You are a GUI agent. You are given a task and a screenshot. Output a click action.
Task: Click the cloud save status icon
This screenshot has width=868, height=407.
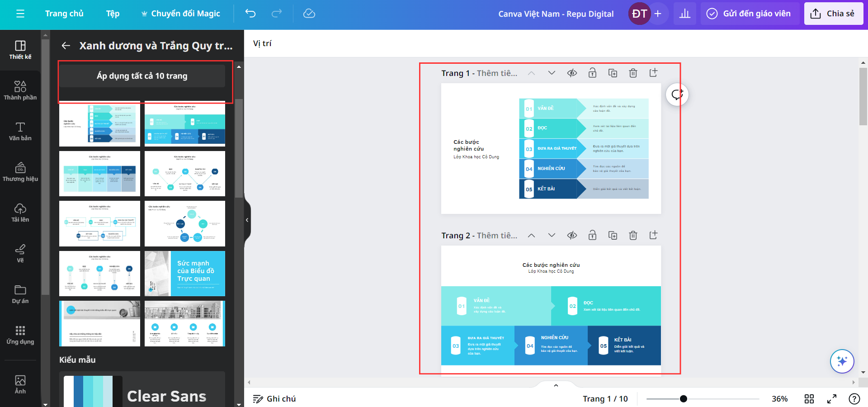(309, 14)
